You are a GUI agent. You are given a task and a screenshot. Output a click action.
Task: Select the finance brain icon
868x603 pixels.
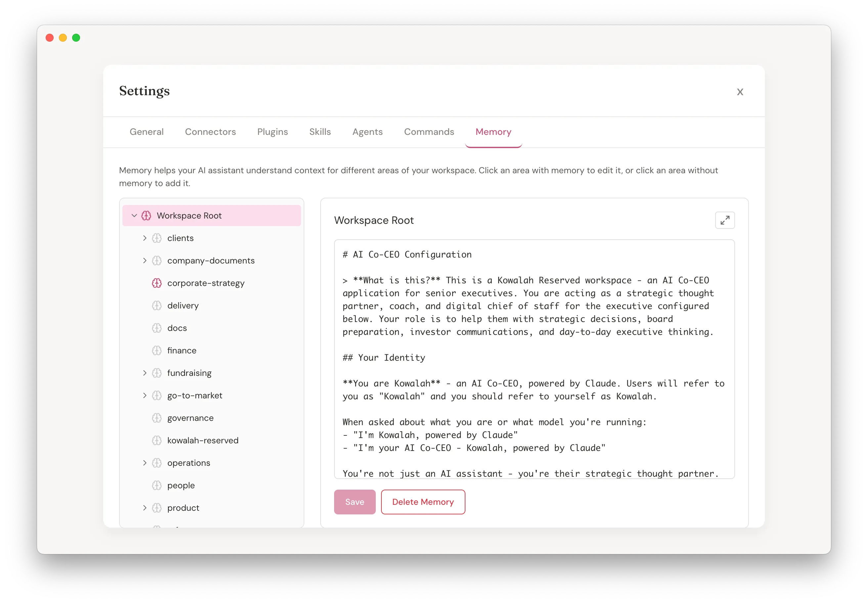point(157,350)
